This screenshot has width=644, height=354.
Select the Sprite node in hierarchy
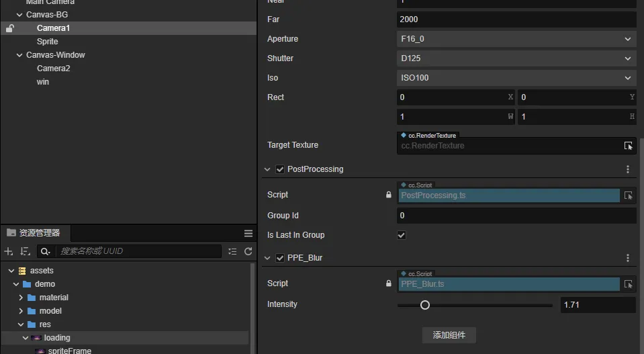click(47, 42)
